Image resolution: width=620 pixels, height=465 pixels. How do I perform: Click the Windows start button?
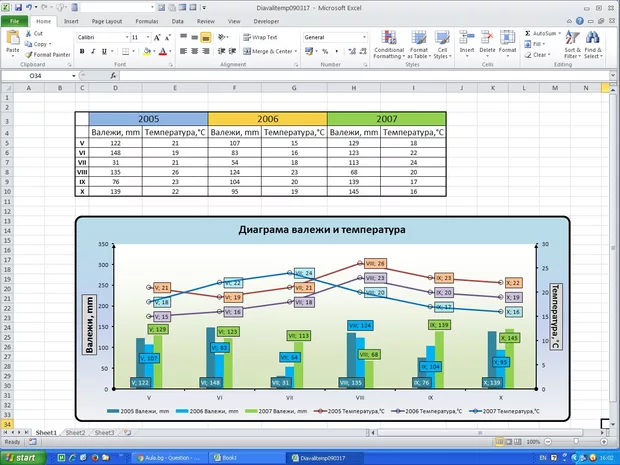[23, 457]
